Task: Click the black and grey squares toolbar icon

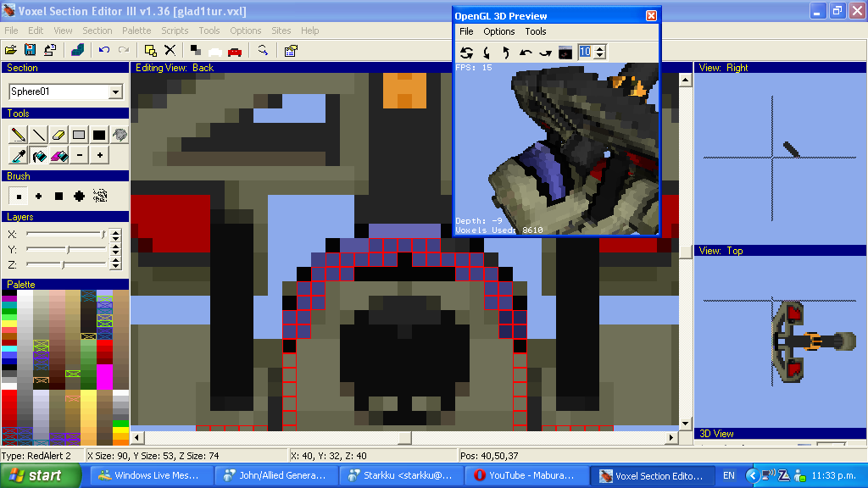Action: [196, 50]
